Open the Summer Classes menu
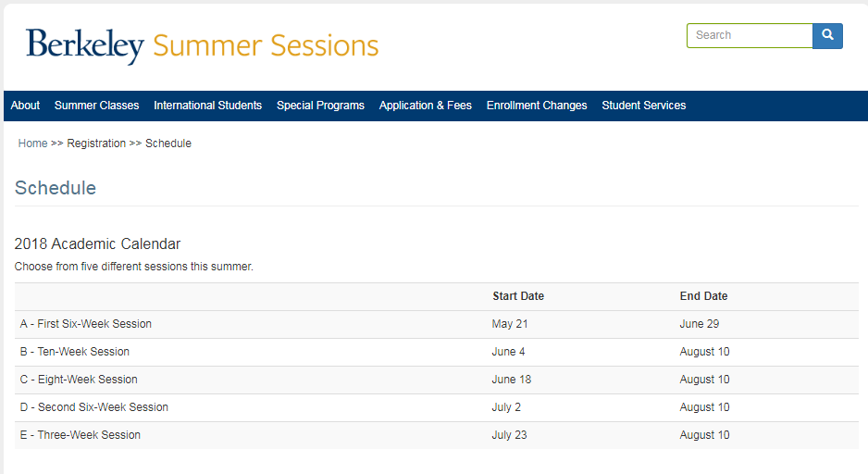Viewport: 868px width, 474px height. coord(97,106)
